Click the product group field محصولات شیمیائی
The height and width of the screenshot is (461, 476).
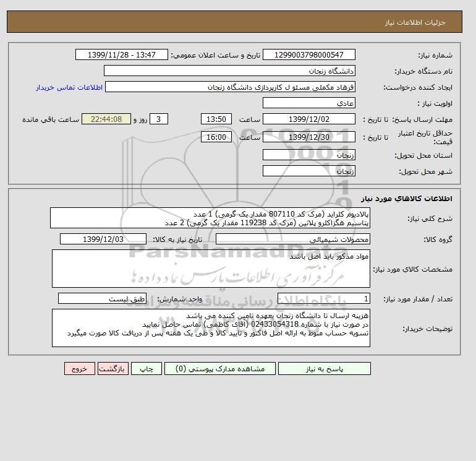coord(292,239)
